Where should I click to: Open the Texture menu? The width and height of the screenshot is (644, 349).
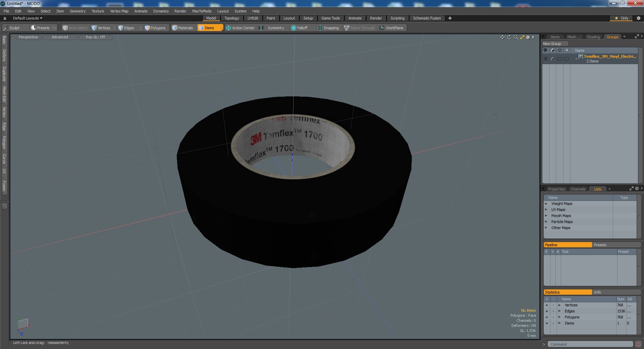(x=98, y=11)
